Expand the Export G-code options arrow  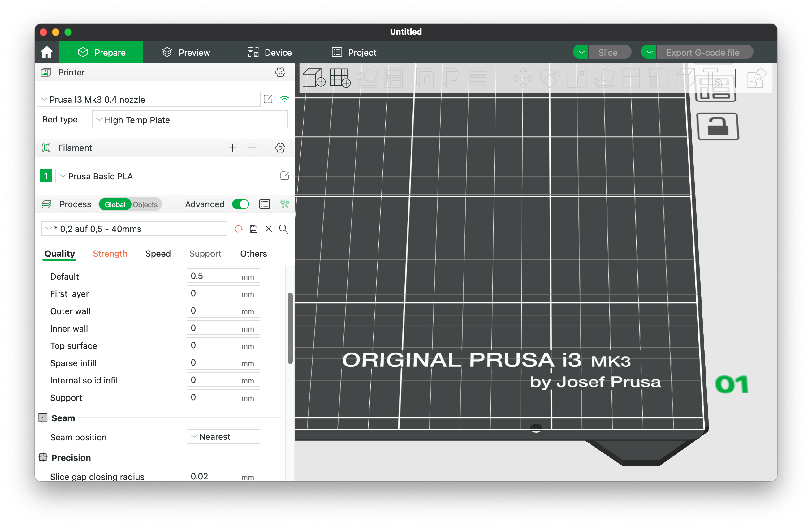click(x=649, y=52)
